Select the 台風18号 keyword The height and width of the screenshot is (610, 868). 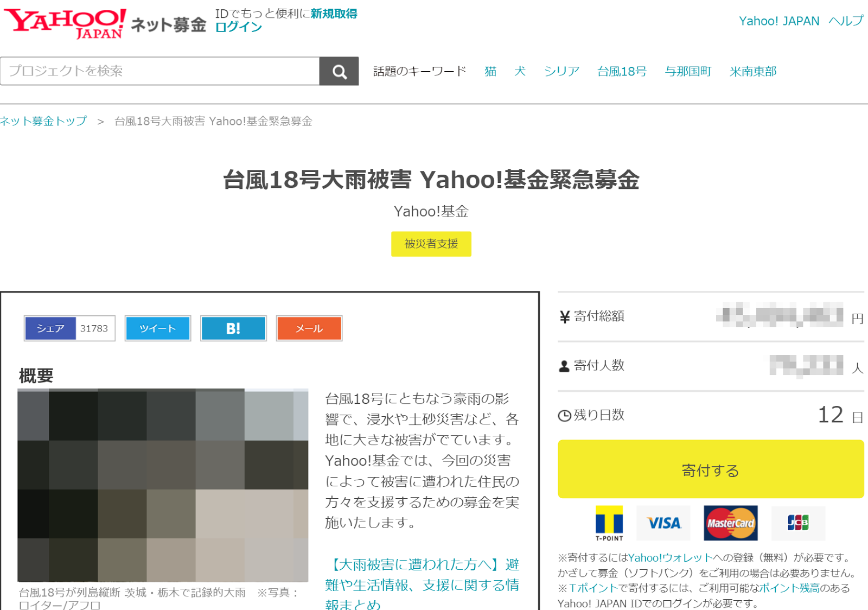(x=622, y=71)
